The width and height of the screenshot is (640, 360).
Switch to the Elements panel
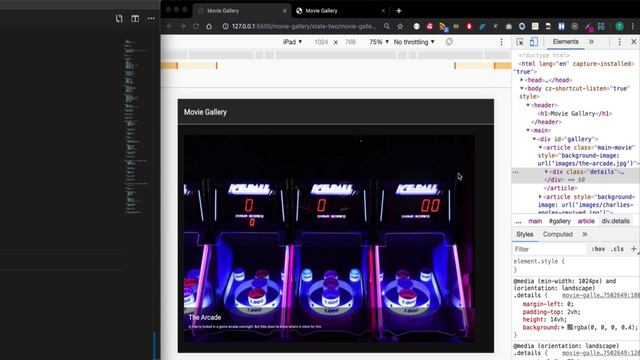pyautogui.click(x=565, y=42)
